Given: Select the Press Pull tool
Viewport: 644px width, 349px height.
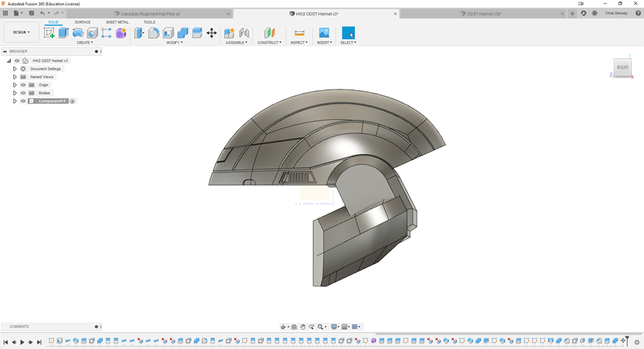Looking at the screenshot, I should 140,33.
